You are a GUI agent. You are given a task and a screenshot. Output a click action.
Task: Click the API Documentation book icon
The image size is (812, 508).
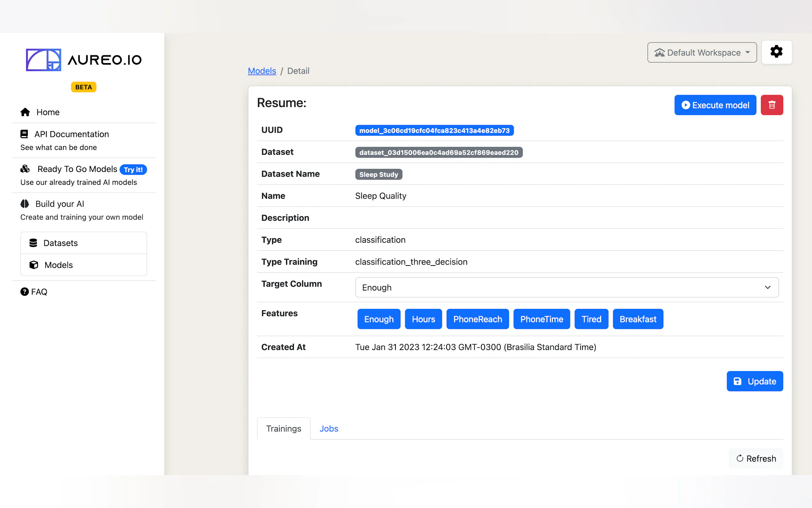click(x=24, y=134)
